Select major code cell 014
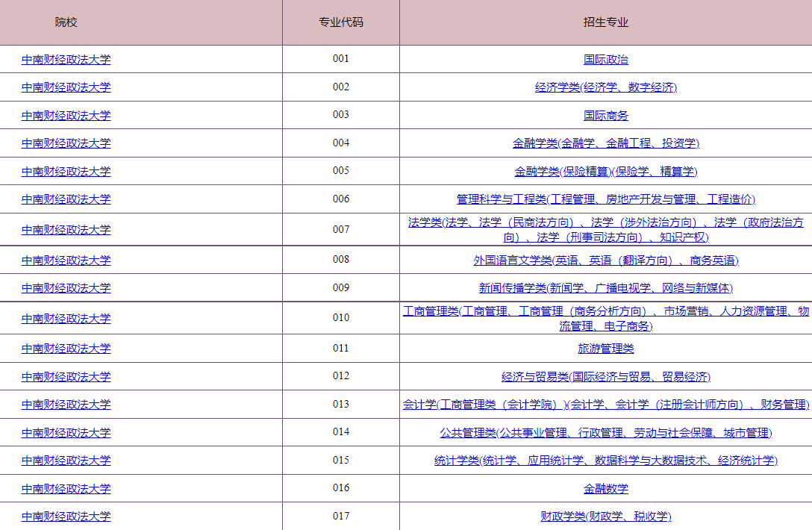This screenshot has height=530, width=812. (341, 432)
